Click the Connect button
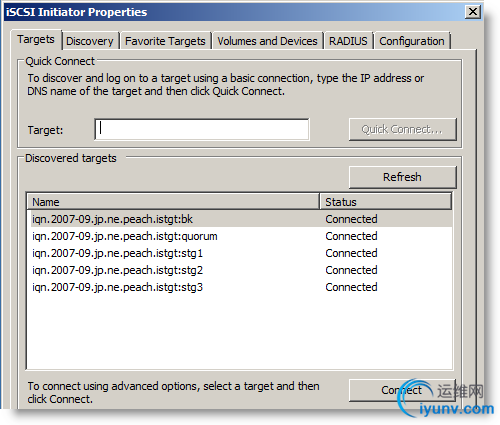This screenshot has height=425, width=500. 402,390
